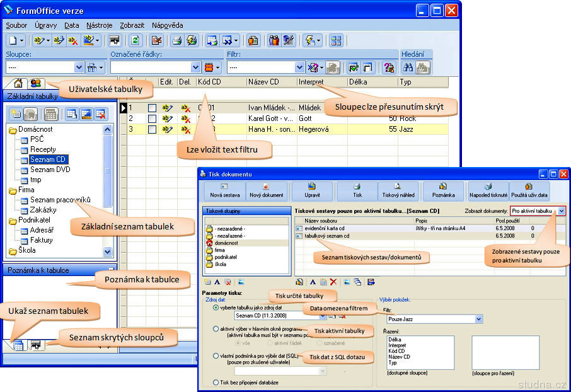Click the 'Tiskový náhled' button
Image resolution: width=571 pixels, height=392 pixels.
tap(398, 191)
